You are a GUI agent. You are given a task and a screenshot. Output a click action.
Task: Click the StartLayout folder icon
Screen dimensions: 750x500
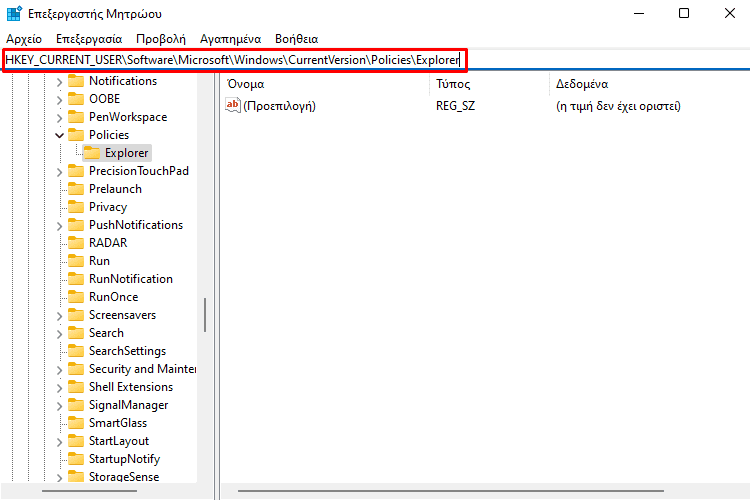[x=76, y=441]
